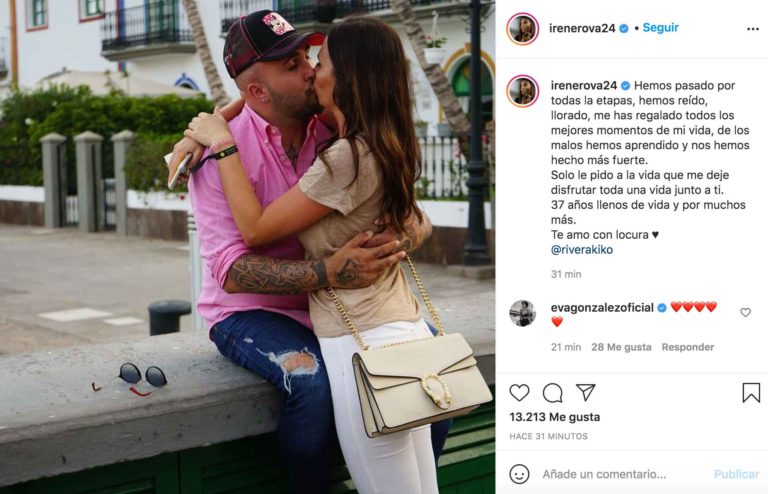Click the Añade un comentario input field
This screenshot has height=494, width=768.
pyautogui.click(x=621, y=474)
